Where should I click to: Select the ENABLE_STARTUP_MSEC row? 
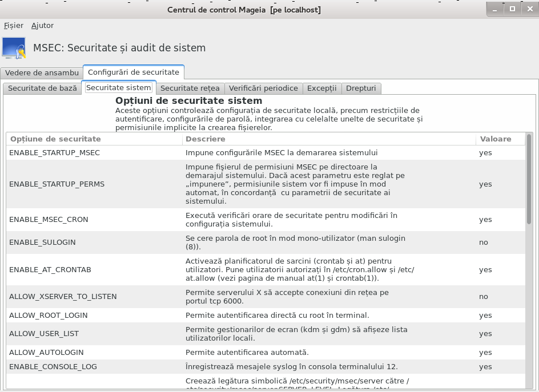click(x=266, y=152)
